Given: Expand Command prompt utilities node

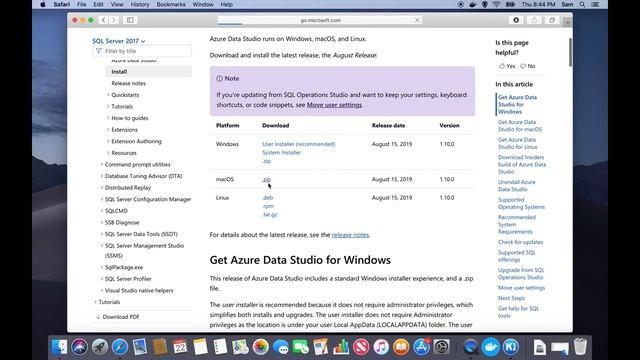Looking at the screenshot, I should pos(102,164).
